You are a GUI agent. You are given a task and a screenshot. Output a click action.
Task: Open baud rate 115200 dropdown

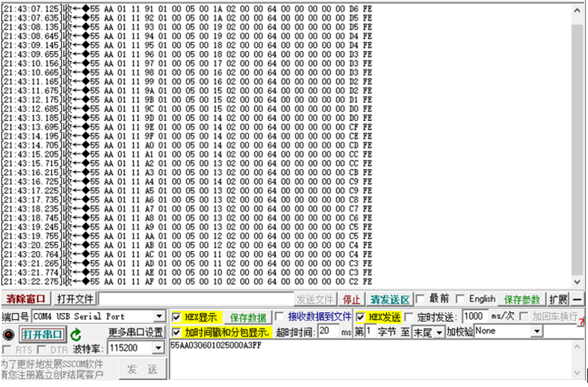pyautogui.click(x=158, y=348)
